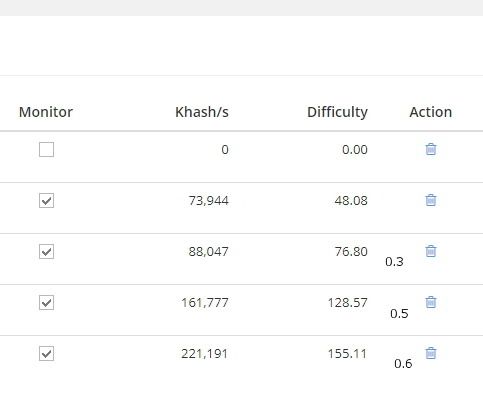Click trash icon for 221,191 Khash/s row

pyautogui.click(x=431, y=353)
